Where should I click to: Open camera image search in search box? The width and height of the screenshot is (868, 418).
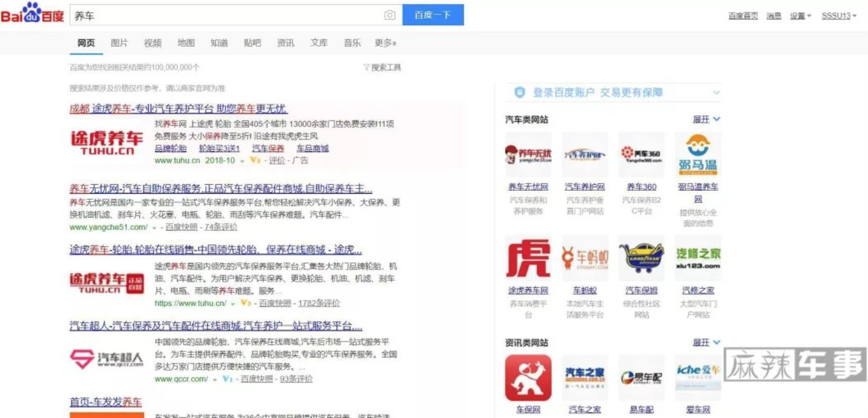point(390,15)
